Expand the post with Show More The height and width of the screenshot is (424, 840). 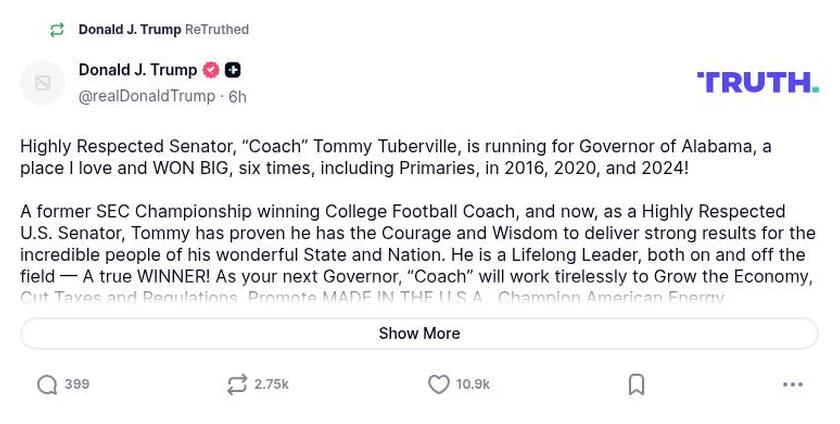[419, 333]
